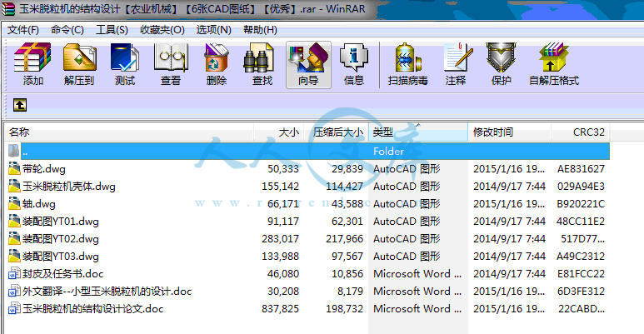Open the 命令(C) menu
The width and height of the screenshot is (644, 334).
tap(67, 30)
